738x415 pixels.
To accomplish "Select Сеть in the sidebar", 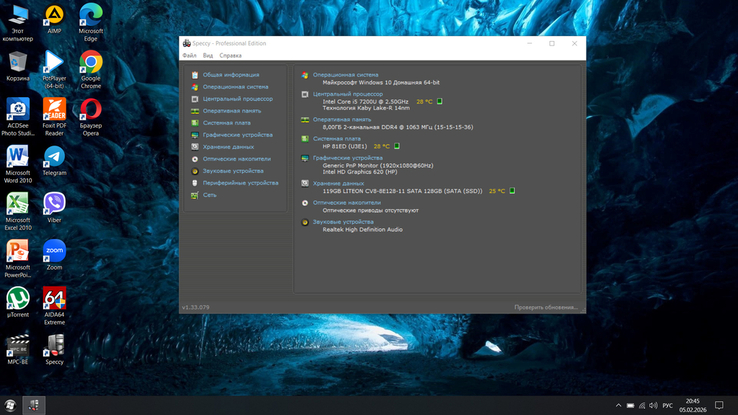I will coord(209,195).
